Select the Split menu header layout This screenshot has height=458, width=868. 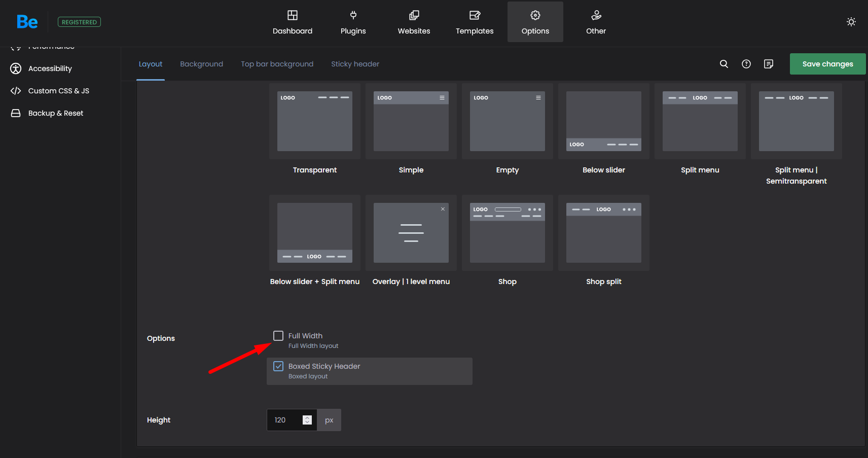coord(700,121)
